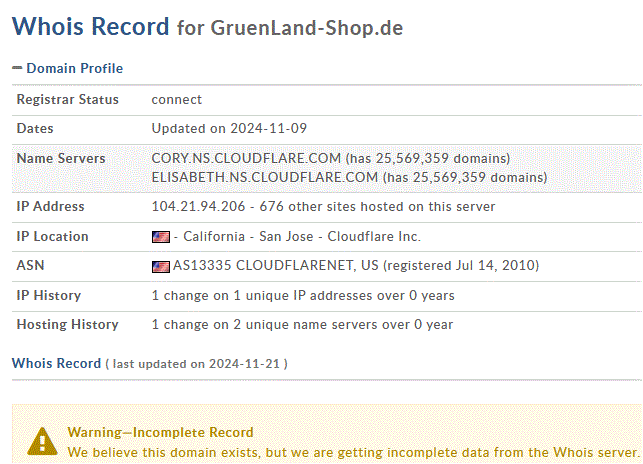Click the 'Name Servers' label
The width and height of the screenshot is (643, 464).
coord(61,158)
